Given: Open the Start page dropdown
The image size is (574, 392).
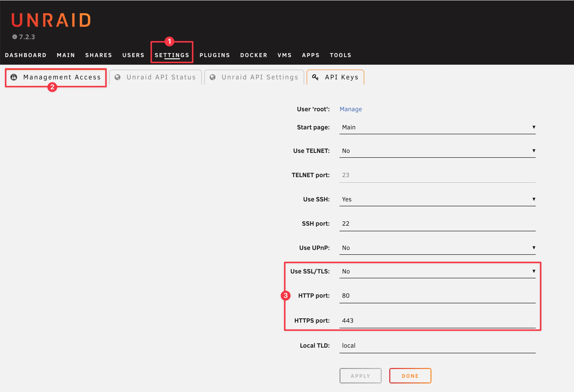Looking at the screenshot, I should tap(437, 128).
